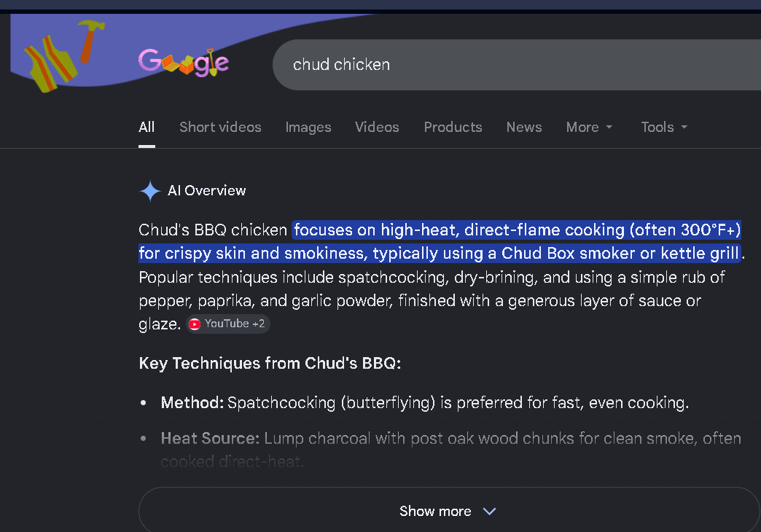Click the AI Overview heading text
The image size is (761, 532).
point(207,191)
